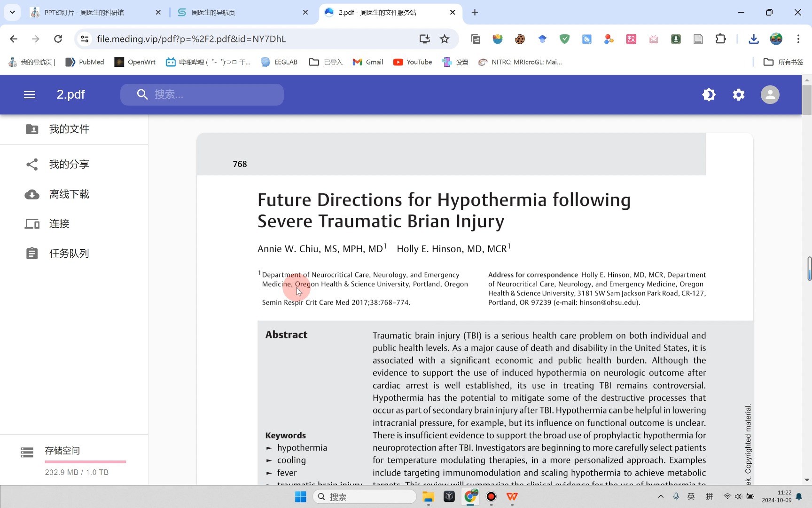The height and width of the screenshot is (508, 812).
Task: Click the translate extension icon
Action: (x=631, y=39)
